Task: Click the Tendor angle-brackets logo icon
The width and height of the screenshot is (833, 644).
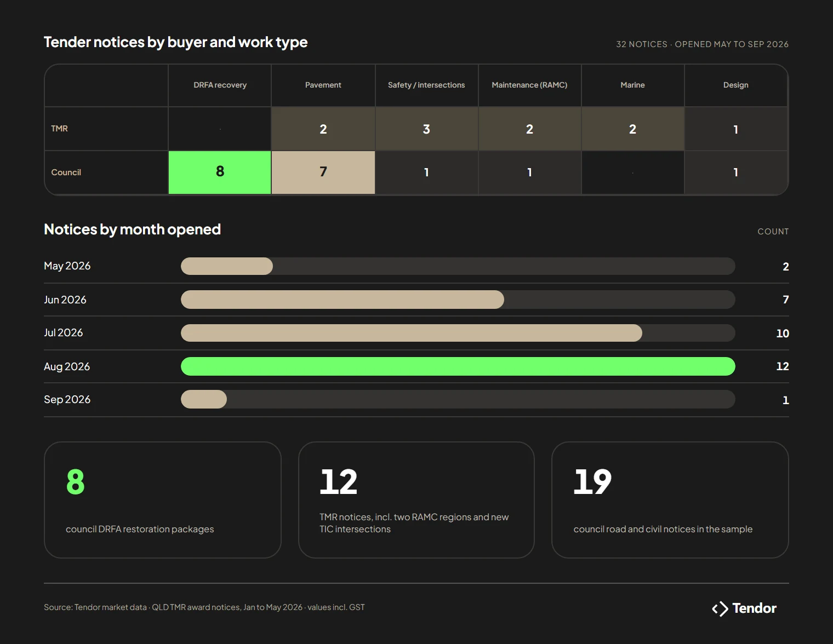Action: 720,609
